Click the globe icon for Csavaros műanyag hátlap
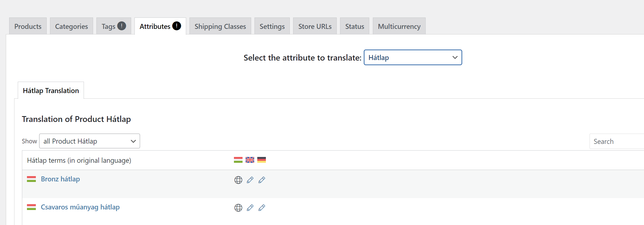Screen dimensions: 644x225 tap(238, 208)
